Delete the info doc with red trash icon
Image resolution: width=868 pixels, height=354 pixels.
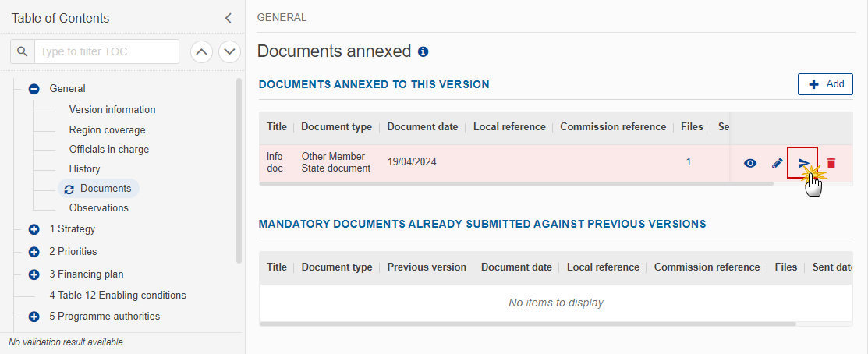coord(831,163)
